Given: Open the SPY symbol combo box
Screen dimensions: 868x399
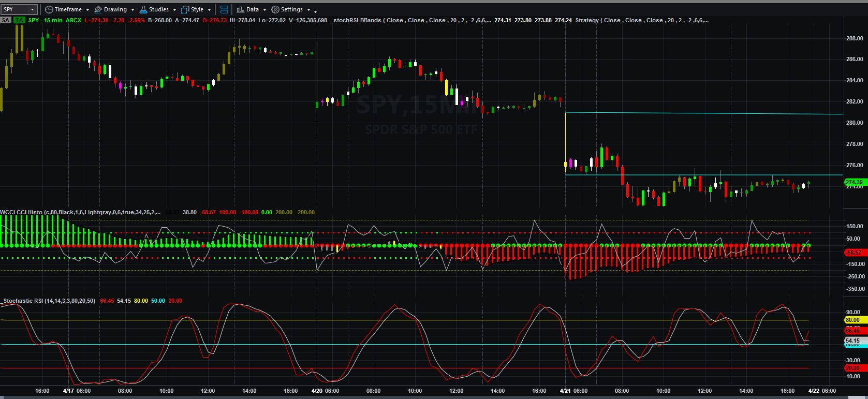Looking at the screenshot, I should pyautogui.click(x=19, y=9).
